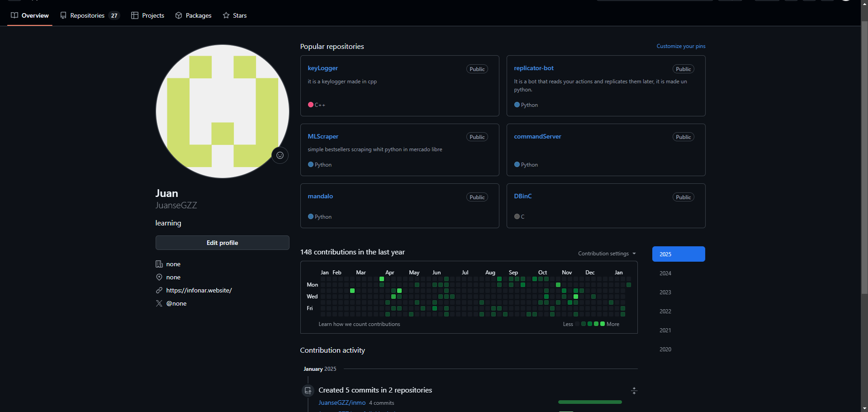Click Customize your pins

(x=681, y=46)
